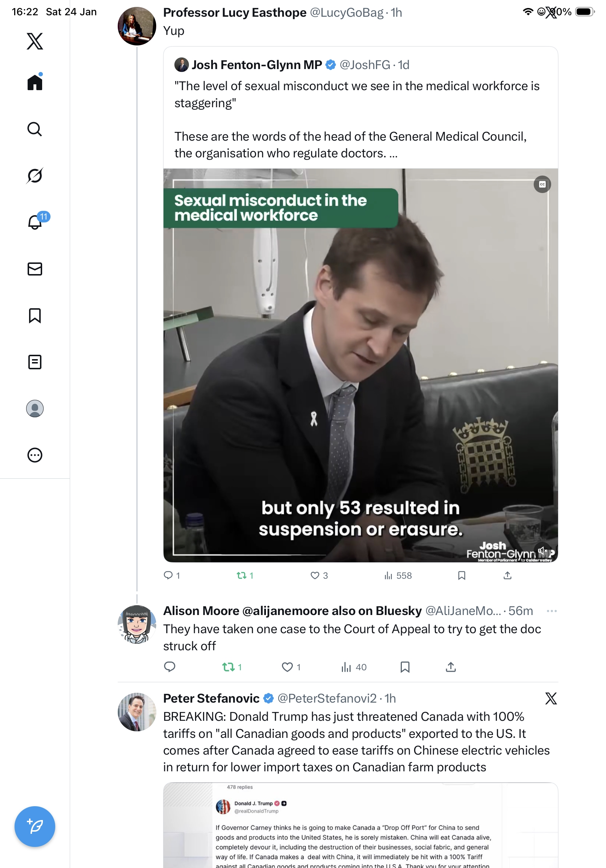Open Notifications bell with 11 badge
The image size is (606, 868).
click(x=35, y=222)
